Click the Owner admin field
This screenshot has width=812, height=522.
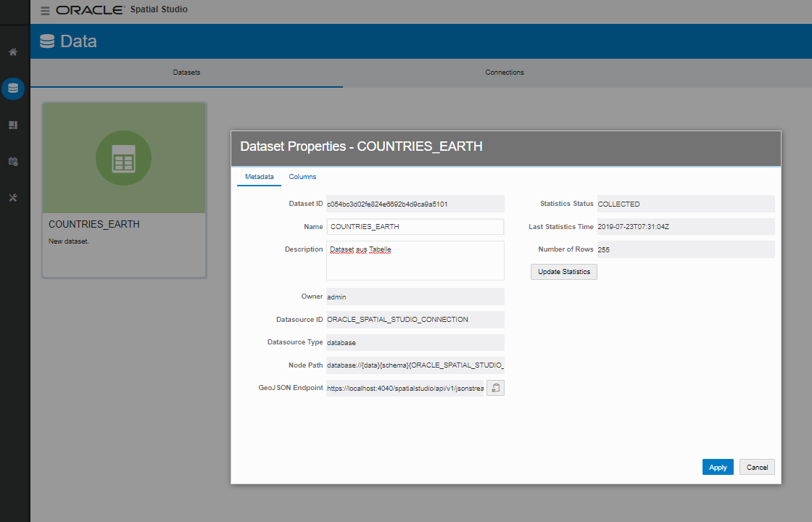tap(415, 297)
